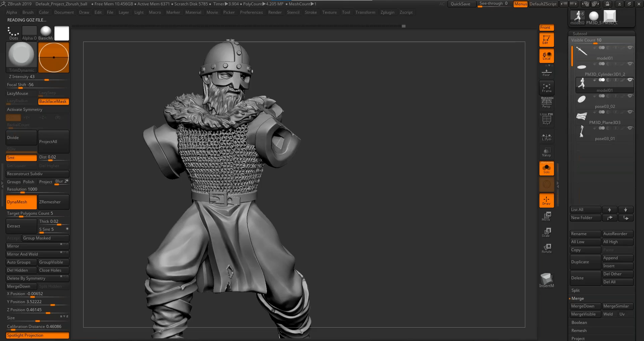644x341 pixels.
Task: Toggle Persp perspective icon
Action: pyautogui.click(x=546, y=103)
